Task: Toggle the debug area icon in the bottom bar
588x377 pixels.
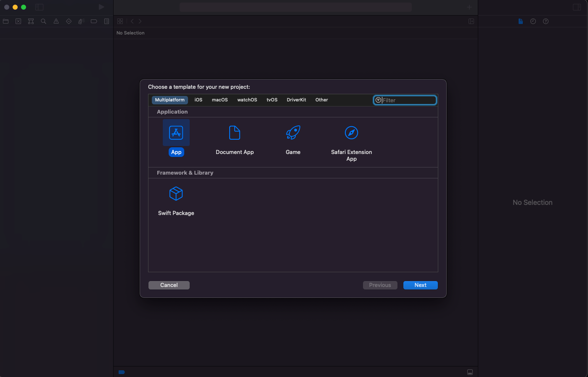Action: pos(470,372)
